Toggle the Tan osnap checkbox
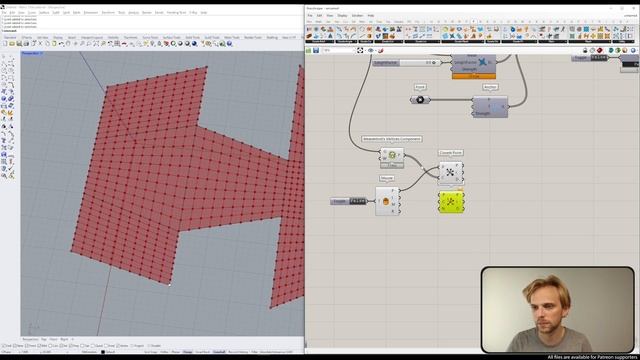 point(82,346)
